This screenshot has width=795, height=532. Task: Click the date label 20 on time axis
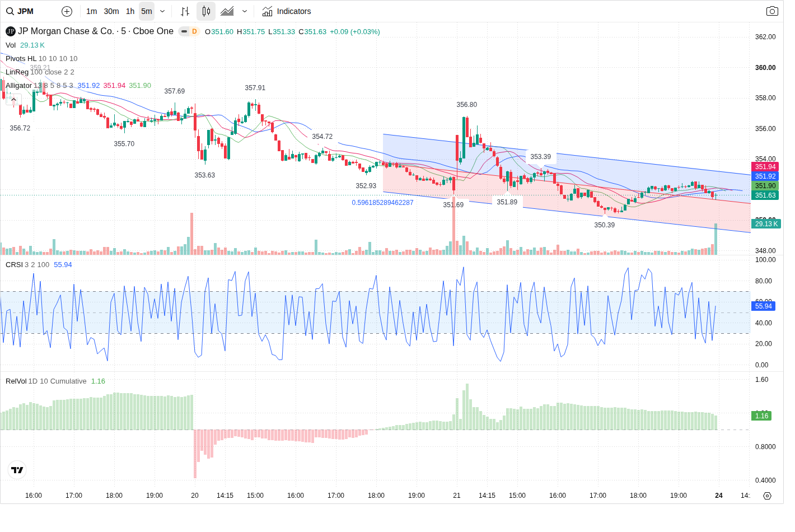click(x=195, y=496)
